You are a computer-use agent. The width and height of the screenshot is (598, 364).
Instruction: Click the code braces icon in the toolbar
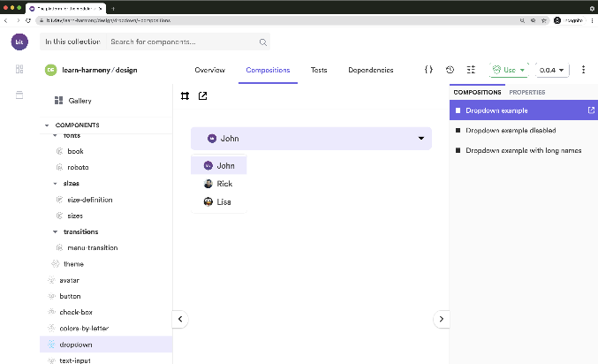click(428, 70)
